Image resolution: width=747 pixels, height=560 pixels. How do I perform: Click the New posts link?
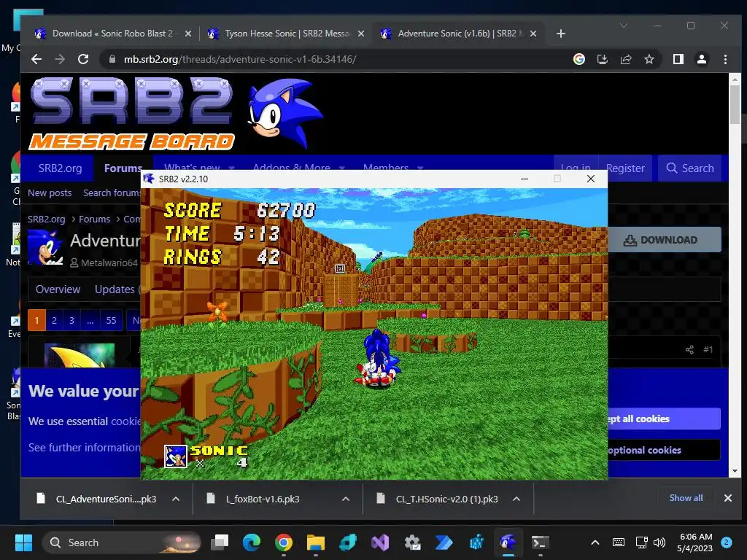coord(50,192)
